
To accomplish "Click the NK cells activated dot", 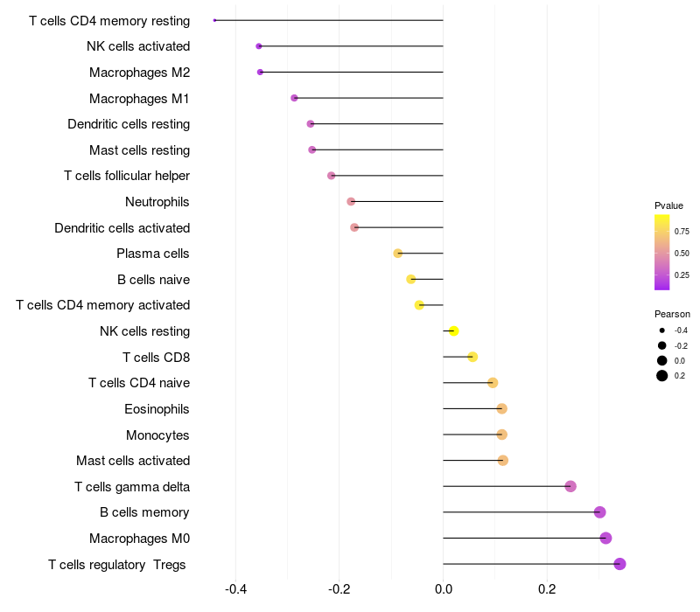I will point(258,46).
